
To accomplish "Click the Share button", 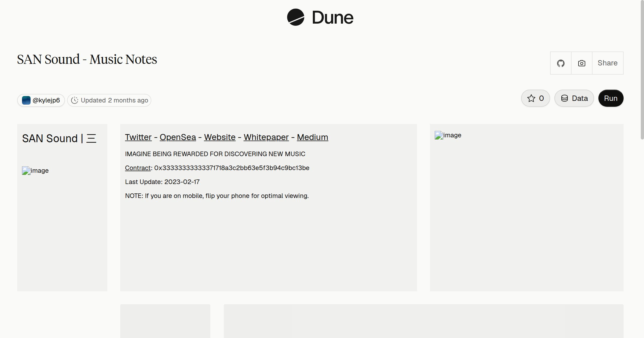I will [608, 63].
